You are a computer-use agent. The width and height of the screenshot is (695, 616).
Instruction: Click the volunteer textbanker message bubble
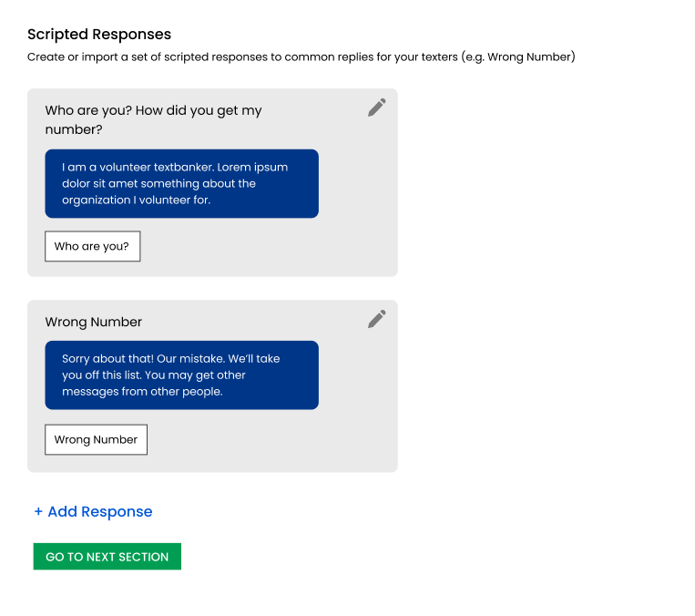tap(181, 183)
